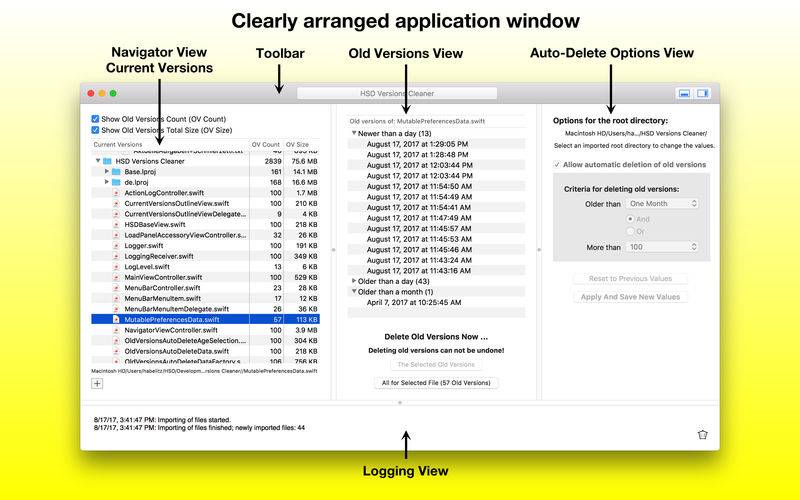
Task: Select the LoggingReceiver.swift row
Action: (x=206, y=256)
